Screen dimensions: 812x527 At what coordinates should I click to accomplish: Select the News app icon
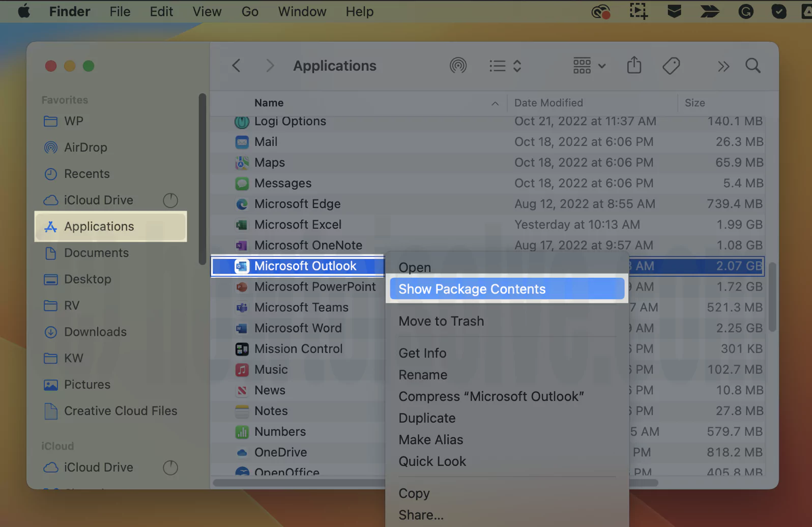[242, 391]
